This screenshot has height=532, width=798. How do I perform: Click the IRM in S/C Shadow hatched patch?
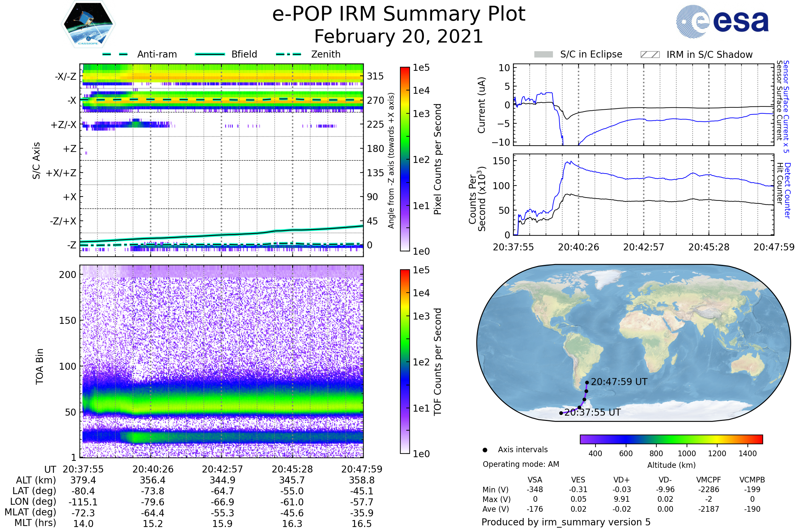[650, 55]
